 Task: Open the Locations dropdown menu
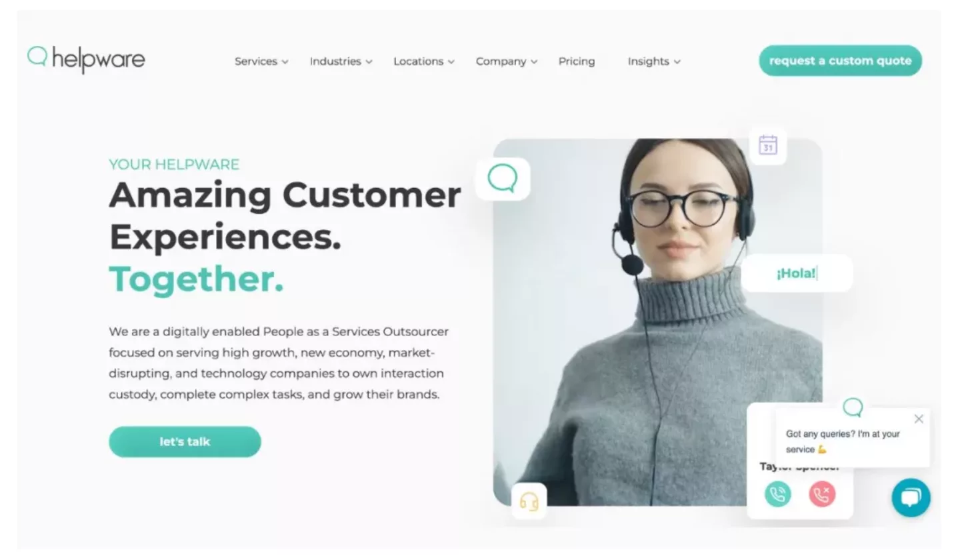(x=424, y=61)
